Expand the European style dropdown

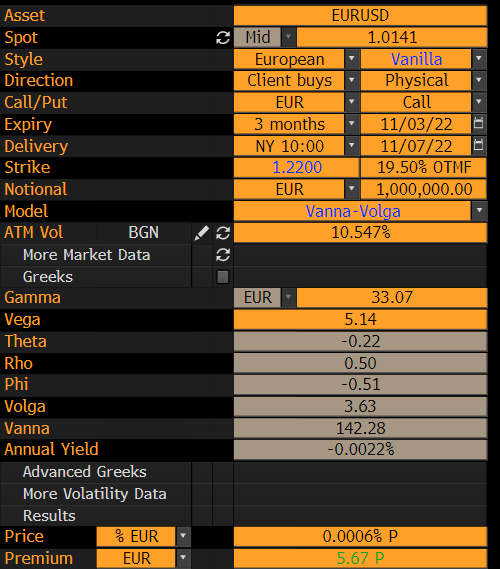(x=352, y=59)
